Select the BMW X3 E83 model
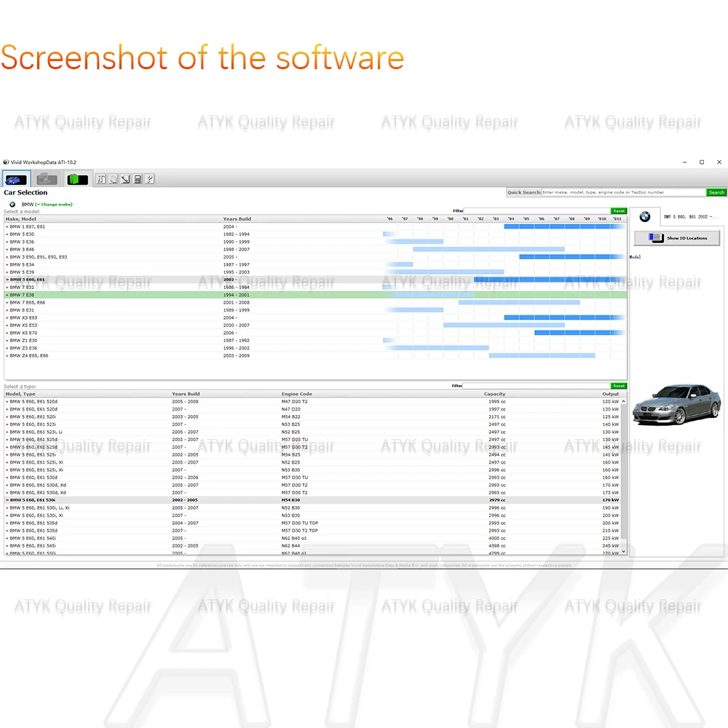Image resolution: width=728 pixels, height=728 pixels. (x=315, y=317)
